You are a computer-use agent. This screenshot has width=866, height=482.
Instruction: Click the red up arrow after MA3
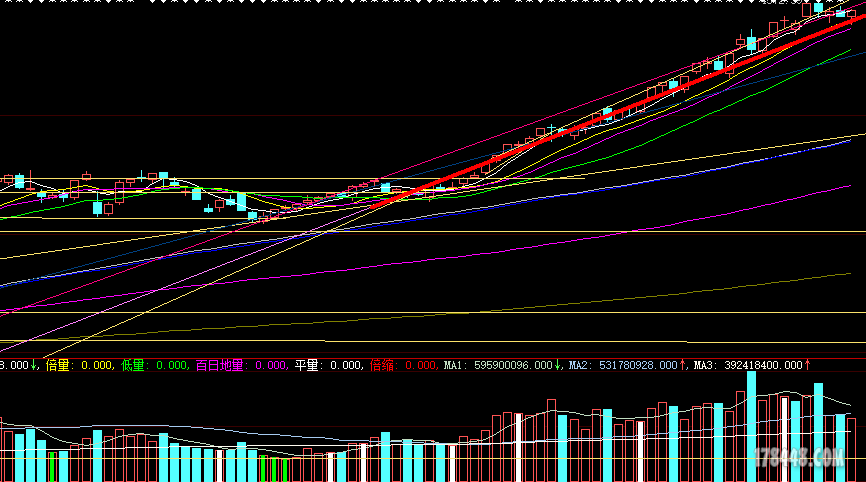807,365
